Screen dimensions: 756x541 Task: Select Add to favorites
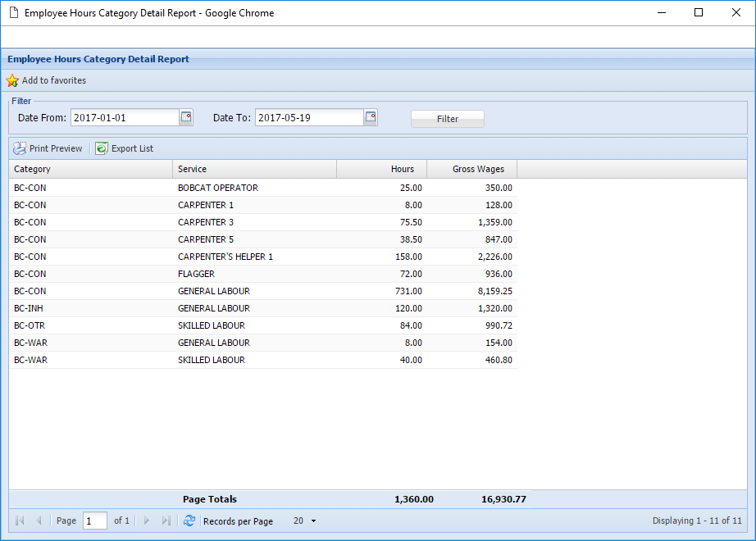(52, 80)
